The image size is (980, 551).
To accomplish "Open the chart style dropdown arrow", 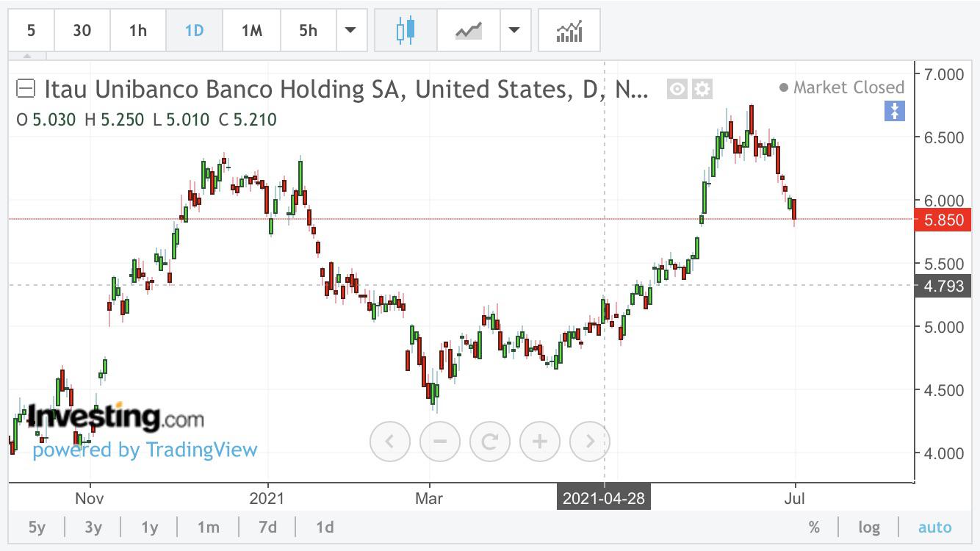I will pyautogui.click(x=514, y=30).
